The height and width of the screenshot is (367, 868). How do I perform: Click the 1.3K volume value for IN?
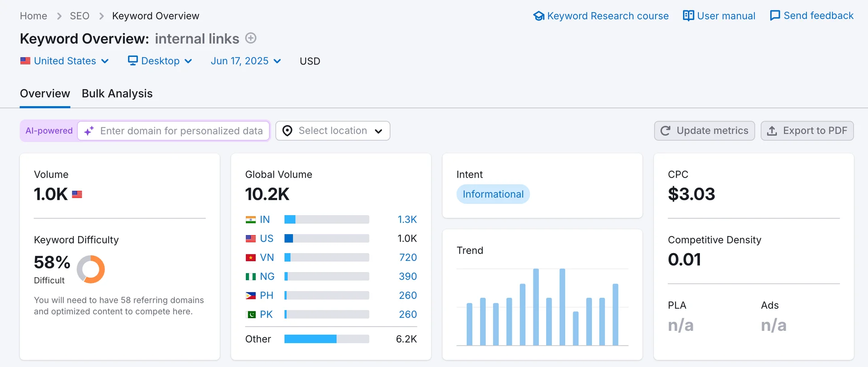(x=407, y=220)
